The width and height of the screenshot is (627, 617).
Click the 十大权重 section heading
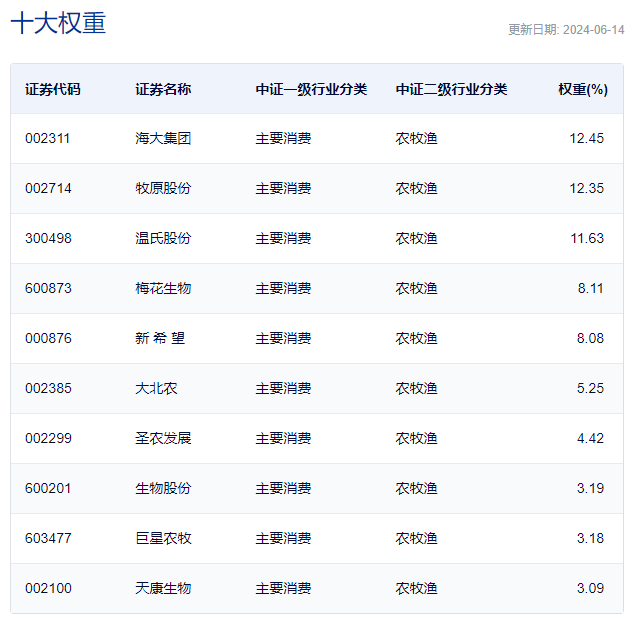(x=58, y=24)
